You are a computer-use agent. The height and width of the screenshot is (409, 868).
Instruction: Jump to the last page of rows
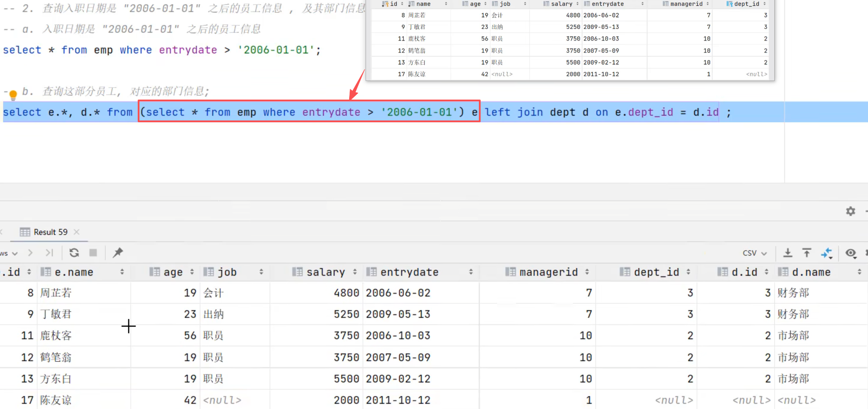pyautogui.click(x=49, y=253)
